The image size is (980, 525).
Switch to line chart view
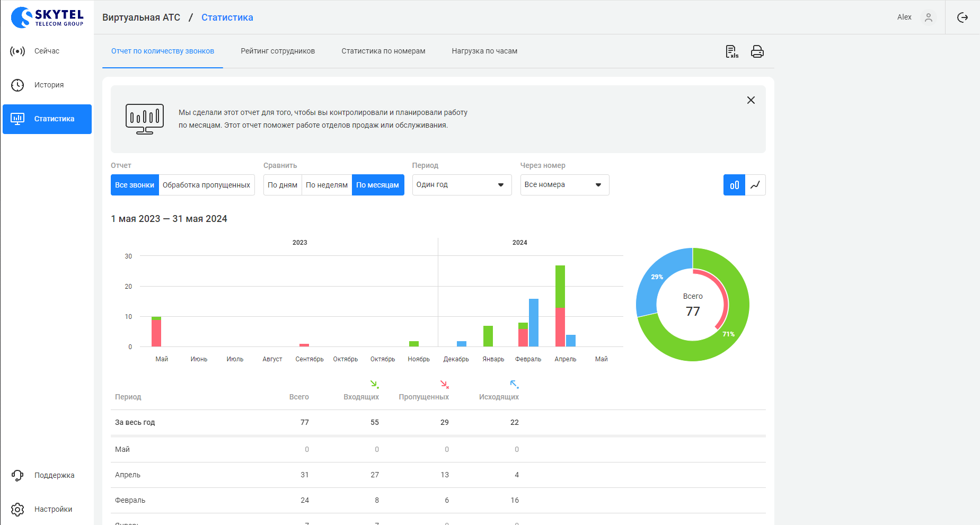click(x=755, y=185)
